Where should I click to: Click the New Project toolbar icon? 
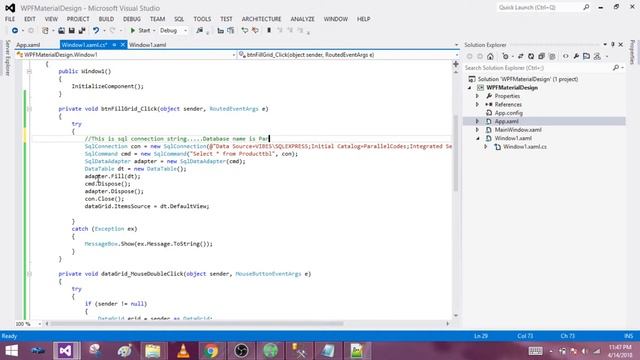pyautogui.click(x=45, y=31)
